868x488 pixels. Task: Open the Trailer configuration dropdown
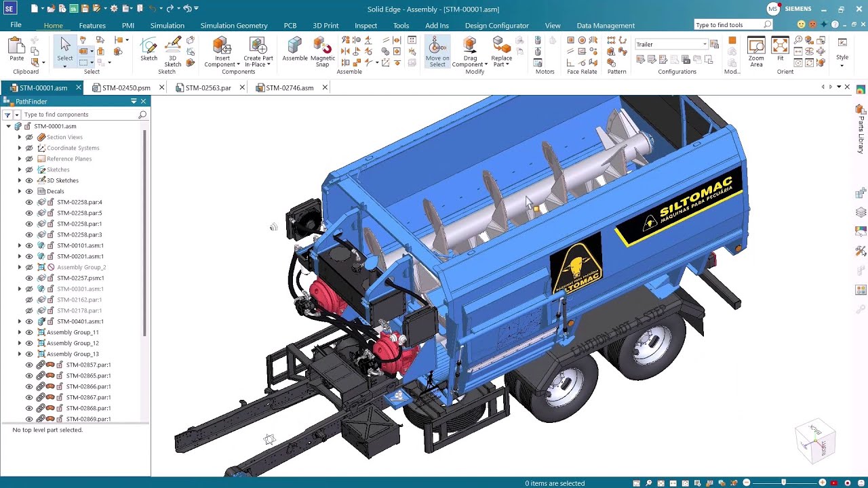pos(705,44)
